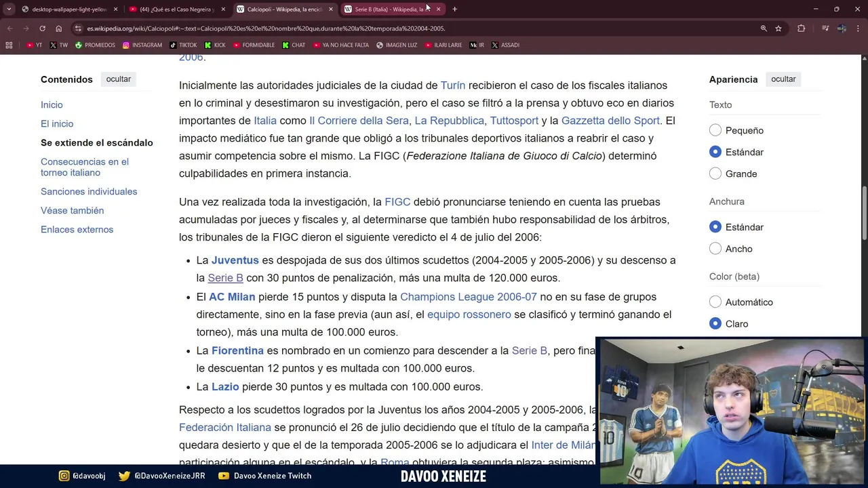Select Estándar text size
This screenshot has width=868, height=488.
tap(715, 152)
